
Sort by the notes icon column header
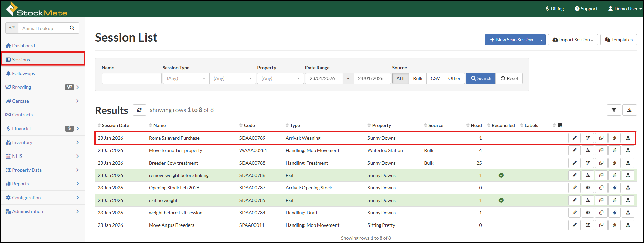tap(558, 125)
